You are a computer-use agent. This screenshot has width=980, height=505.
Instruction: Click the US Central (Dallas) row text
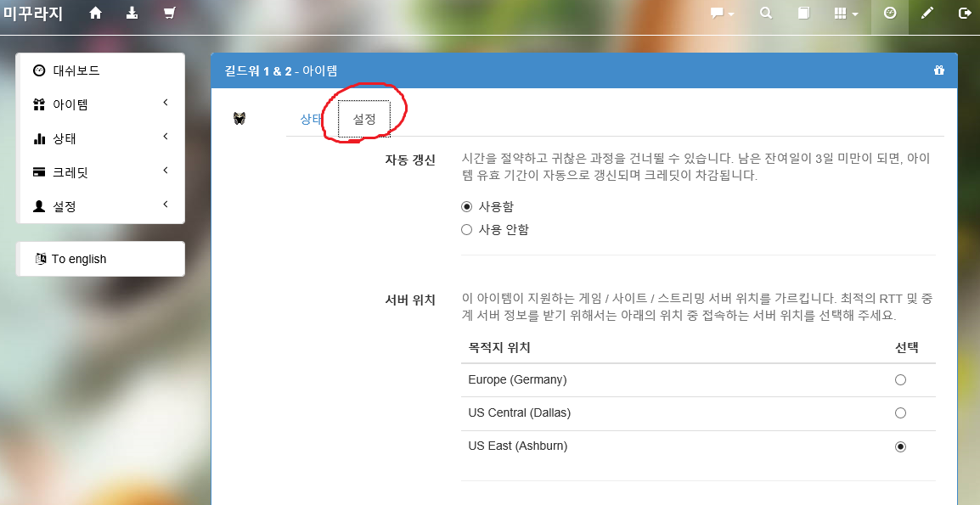(519, 412)
